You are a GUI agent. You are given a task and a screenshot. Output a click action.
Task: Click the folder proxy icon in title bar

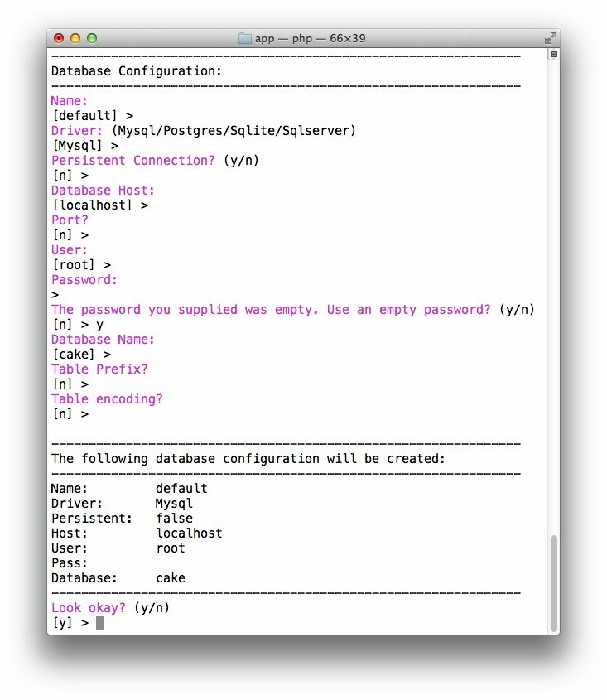pos(244,38)
